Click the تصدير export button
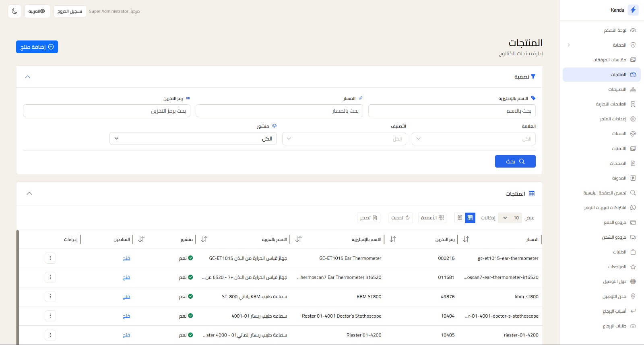Viewport: 644px width, 345px height. 369,218
